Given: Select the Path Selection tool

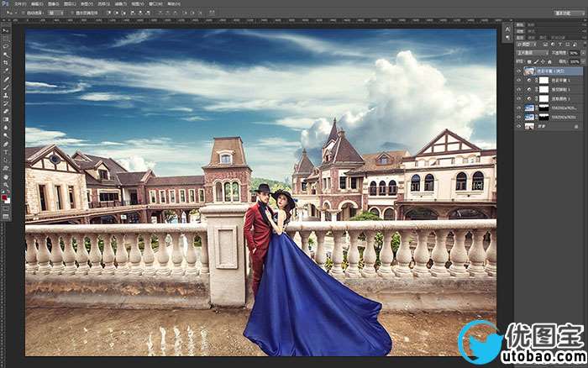Looking at the screenshot, I should coord(5,160).
